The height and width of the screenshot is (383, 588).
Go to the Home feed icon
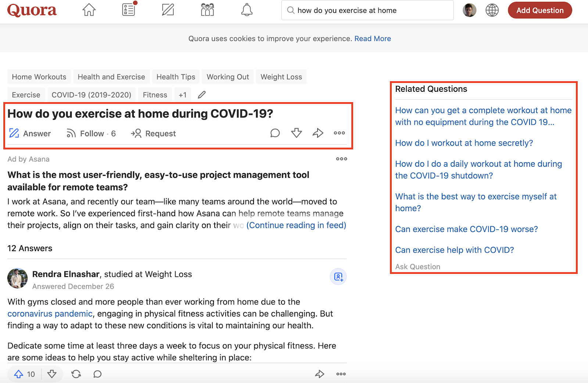coord(89,10)
